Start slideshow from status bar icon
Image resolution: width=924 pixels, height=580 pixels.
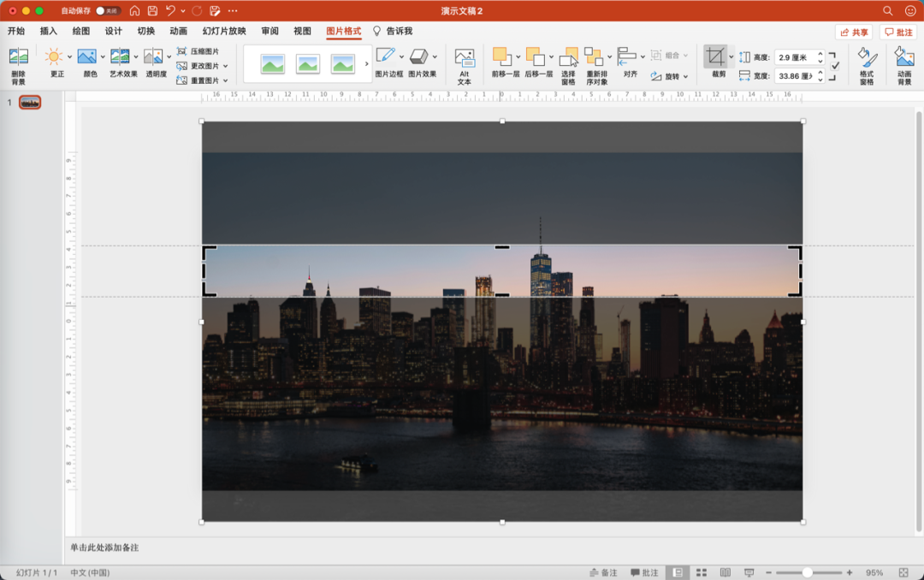point(749,572)
